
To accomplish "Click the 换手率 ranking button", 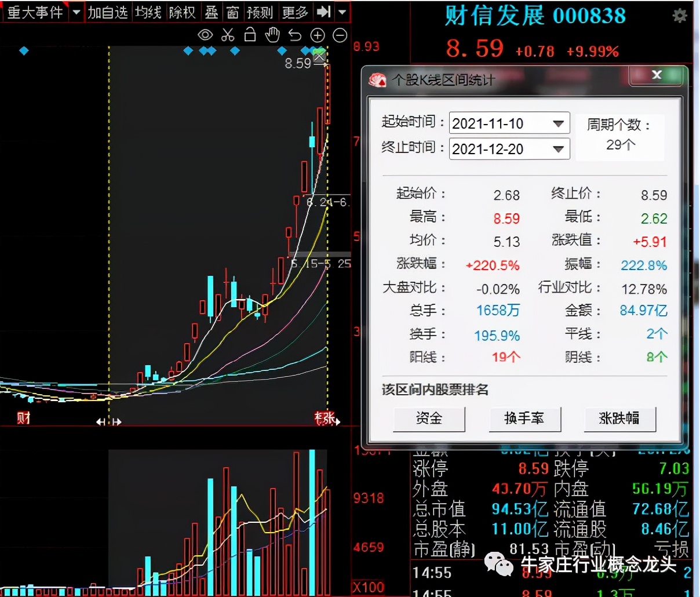I will pyautogui.click(x=525, y=419).
